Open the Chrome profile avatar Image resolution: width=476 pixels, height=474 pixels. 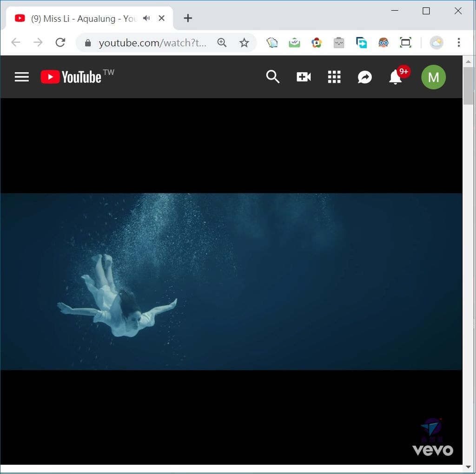pos(436,42)
